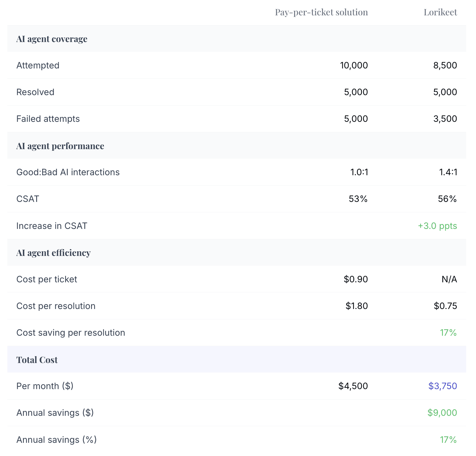The image size is (476, 456).
Task: Select the AI agent performance section header
Action: pos(60,146)
